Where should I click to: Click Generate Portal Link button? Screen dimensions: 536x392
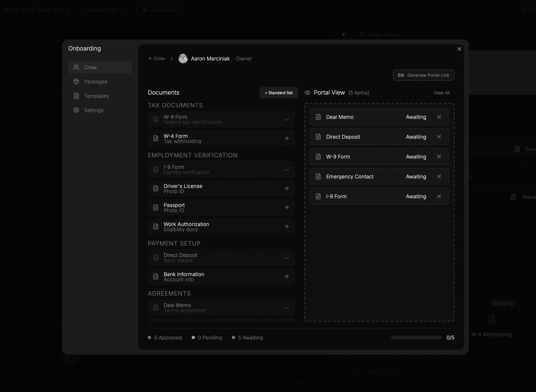[x=424, y=75]
